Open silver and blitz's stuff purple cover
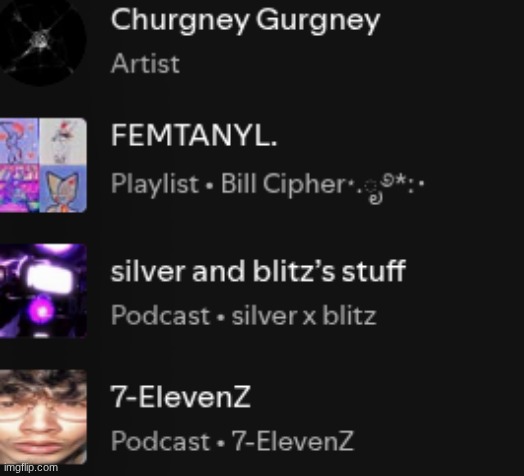Viewport: 524px width, 476px height. [43, 291]
